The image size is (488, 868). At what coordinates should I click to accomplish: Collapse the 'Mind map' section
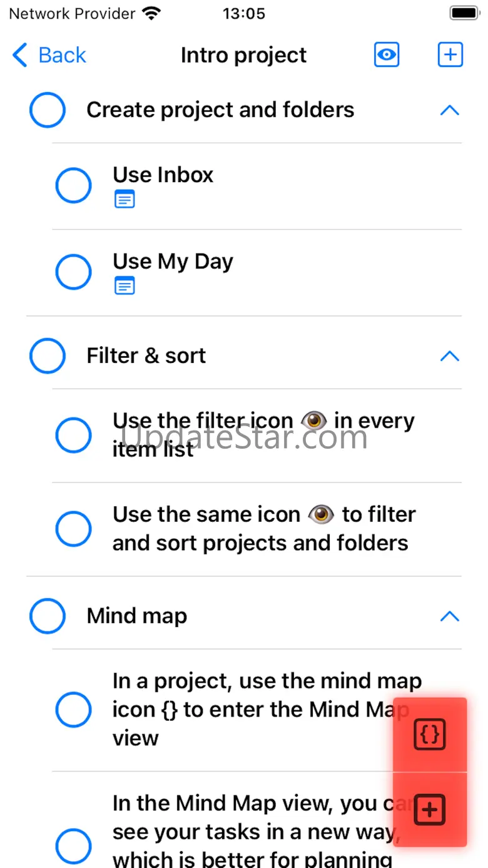point(449,616)
